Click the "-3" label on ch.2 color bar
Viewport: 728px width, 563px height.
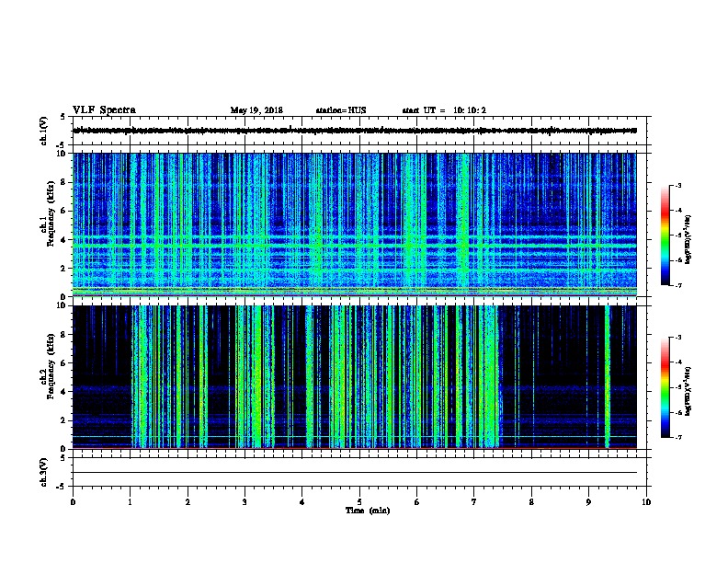tap(677, 338)
